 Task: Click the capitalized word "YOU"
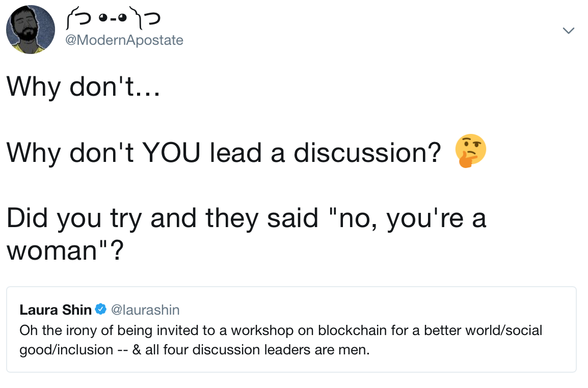[172, 152]
